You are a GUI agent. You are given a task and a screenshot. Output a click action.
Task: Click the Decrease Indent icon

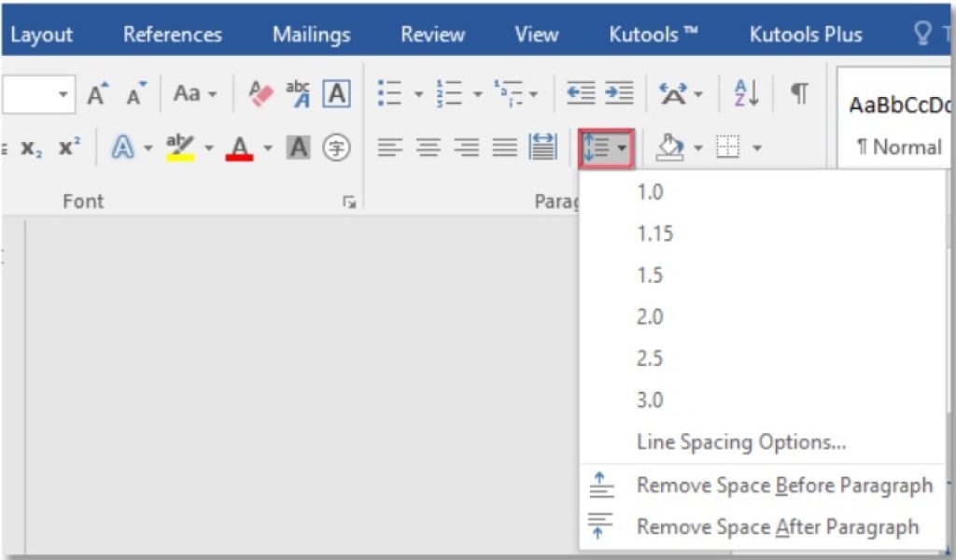coord(583,93)
